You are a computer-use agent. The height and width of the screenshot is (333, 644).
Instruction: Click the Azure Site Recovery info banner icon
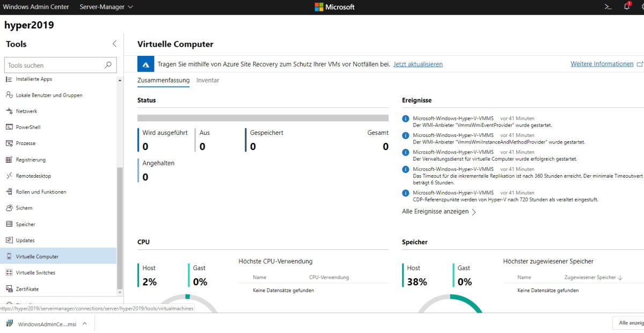(145, 64)
